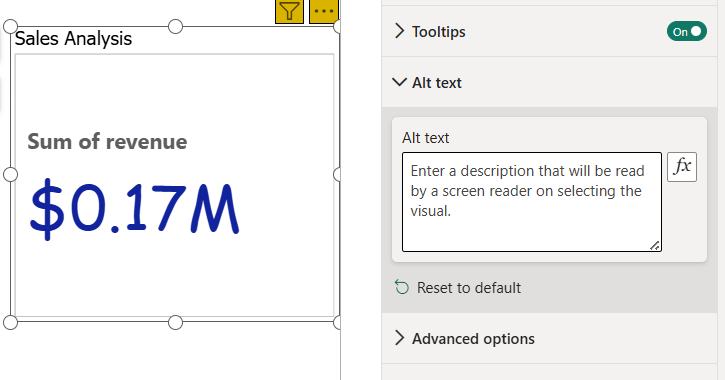The height and width of the screenshot is (380, 725).
Task: Click the left-middle resize handle of the visual
Action: tap(11, 174)
